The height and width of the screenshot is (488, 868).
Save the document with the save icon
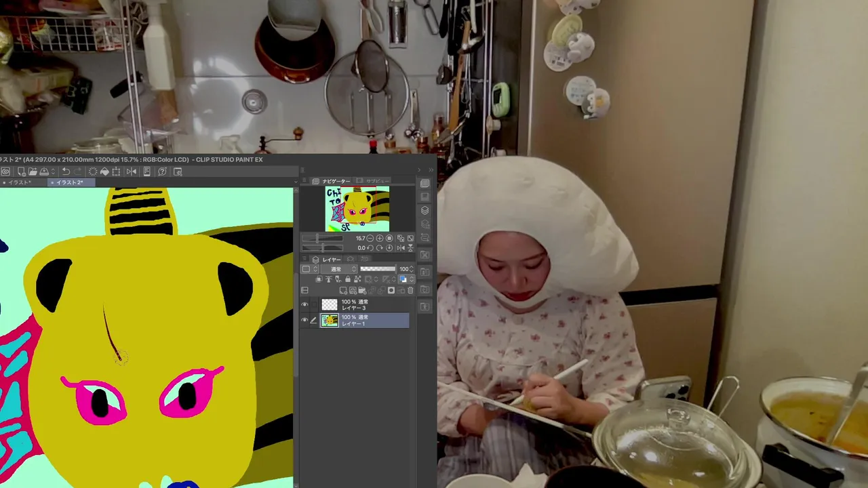click(44, 171)
